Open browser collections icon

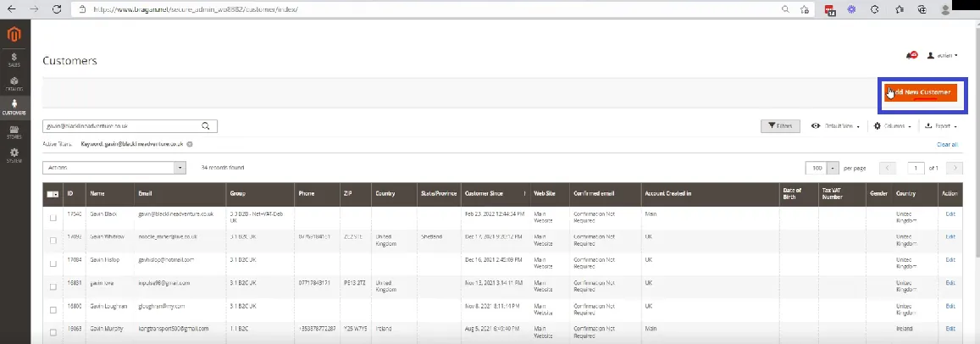[x=922, y=9]
